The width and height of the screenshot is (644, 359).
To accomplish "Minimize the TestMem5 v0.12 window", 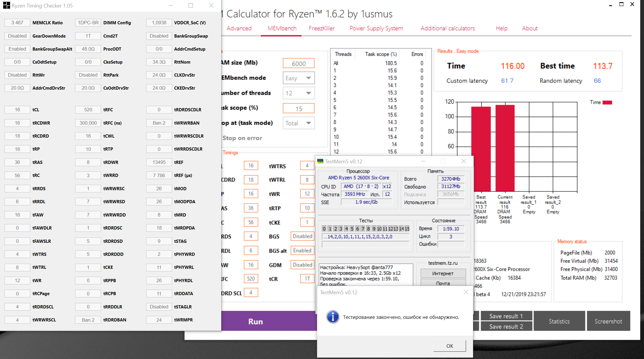I will (x=423, y=161).
